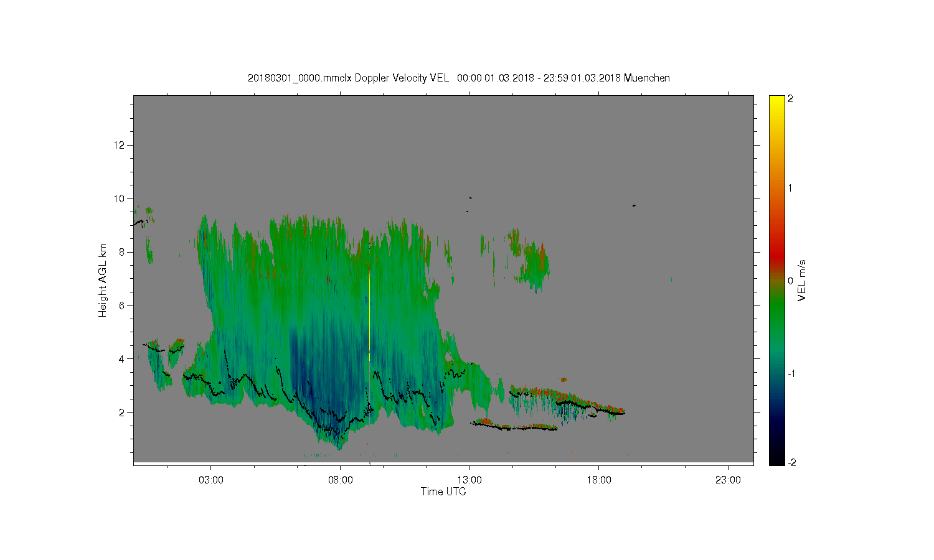This screenshot has width=934, height=560.
Task: Click the 13:00 time tick label
Action: click(469, 480)
